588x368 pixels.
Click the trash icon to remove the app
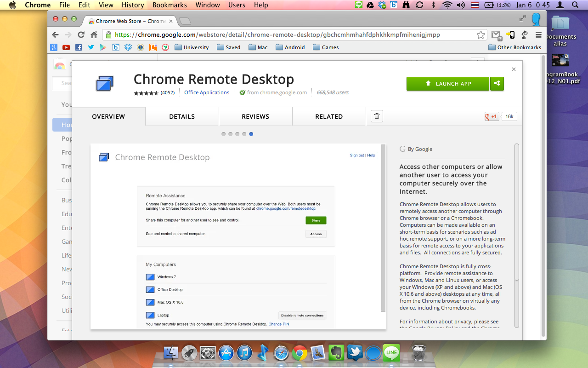pos(377,116)
